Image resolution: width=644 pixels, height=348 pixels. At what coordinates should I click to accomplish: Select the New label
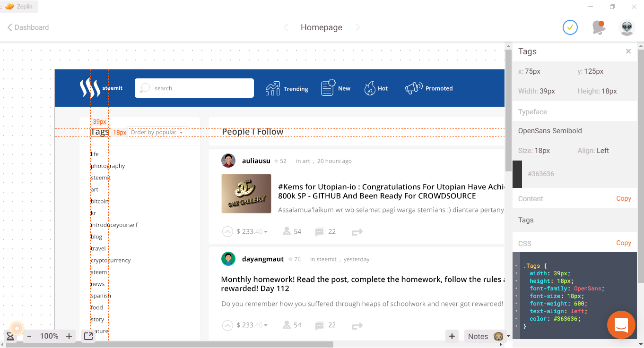[x=344, y=88]
